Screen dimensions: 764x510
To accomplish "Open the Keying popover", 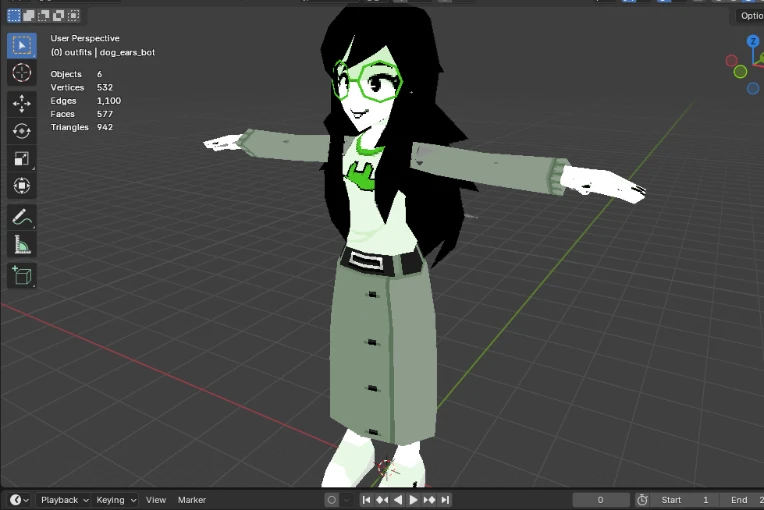I will (x=115, y=500).
